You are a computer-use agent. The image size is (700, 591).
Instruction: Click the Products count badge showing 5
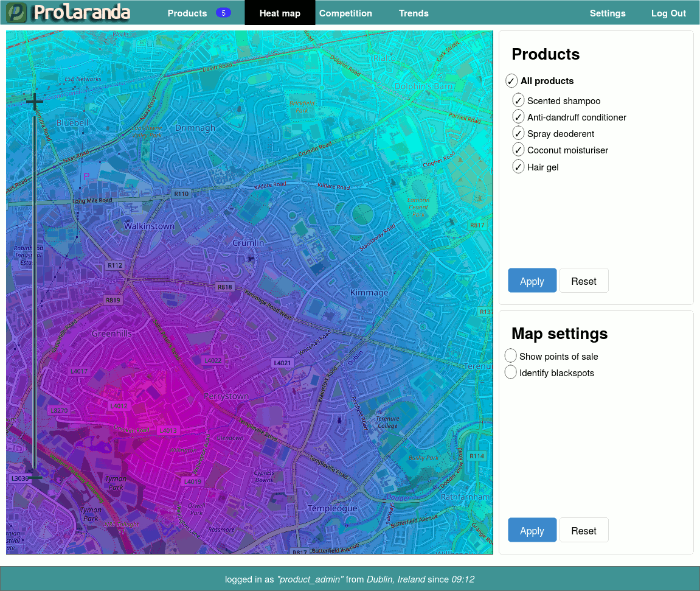coord(223,13)
